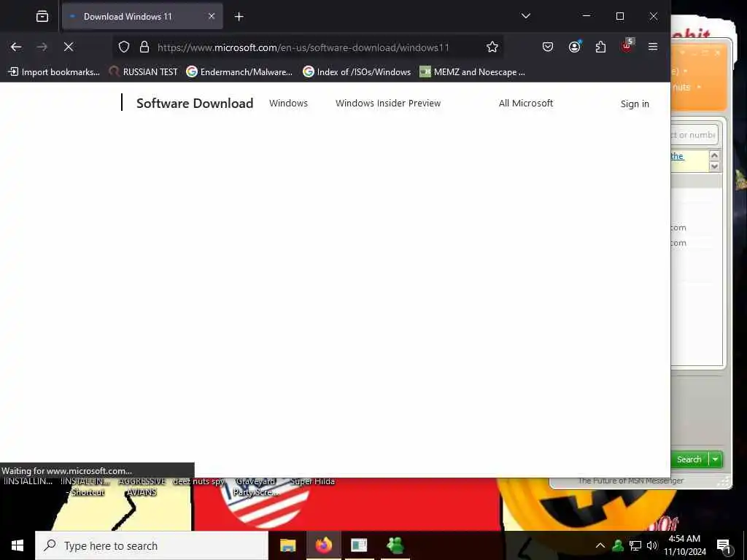Open uBlock Origin extension icon
747x560 pixels.
627,46
